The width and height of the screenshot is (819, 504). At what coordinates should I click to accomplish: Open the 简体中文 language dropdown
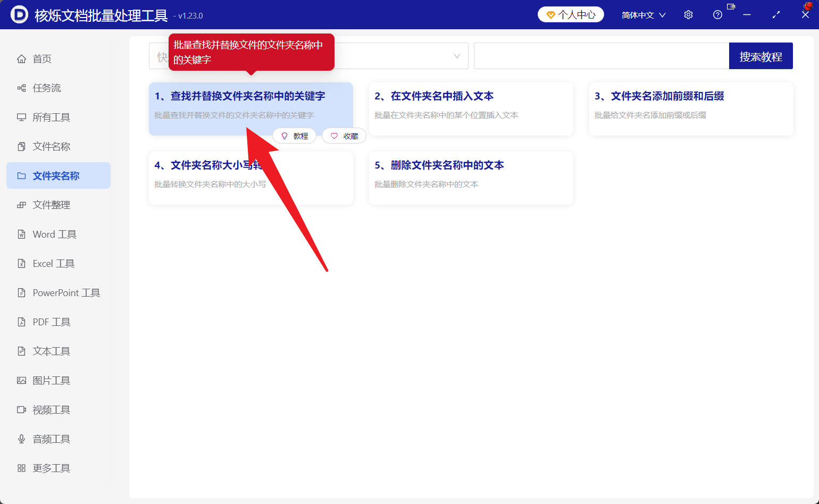point(643,15)
